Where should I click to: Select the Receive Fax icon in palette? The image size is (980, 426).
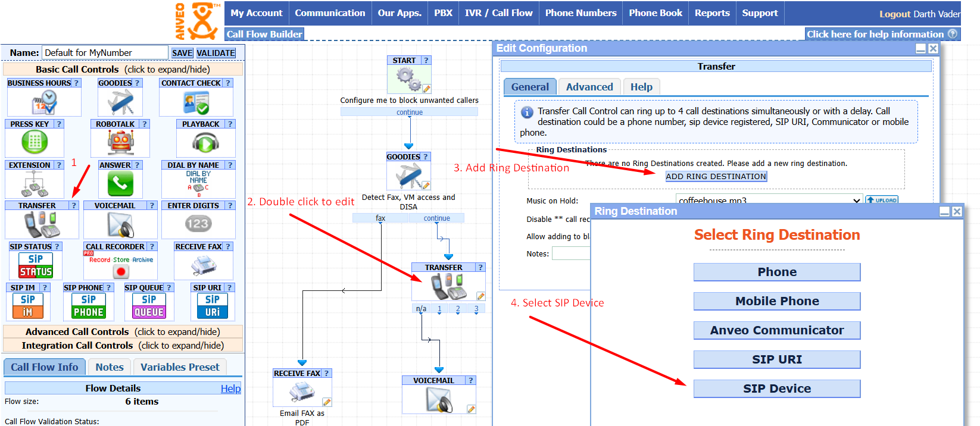click(x=204, y=264)
